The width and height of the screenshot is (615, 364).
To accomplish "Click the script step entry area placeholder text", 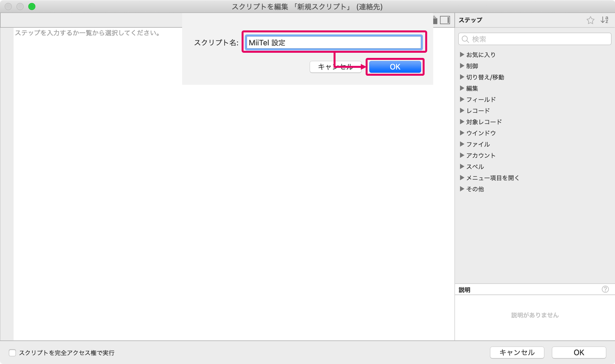I will point(87,33).
